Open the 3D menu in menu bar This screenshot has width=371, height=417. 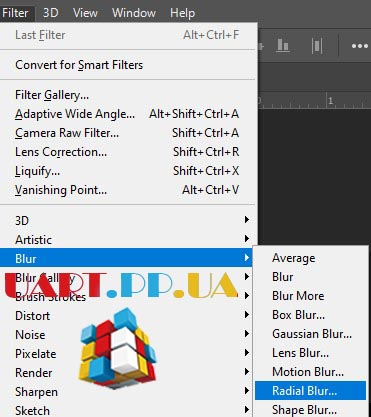(x=51, y=13)
